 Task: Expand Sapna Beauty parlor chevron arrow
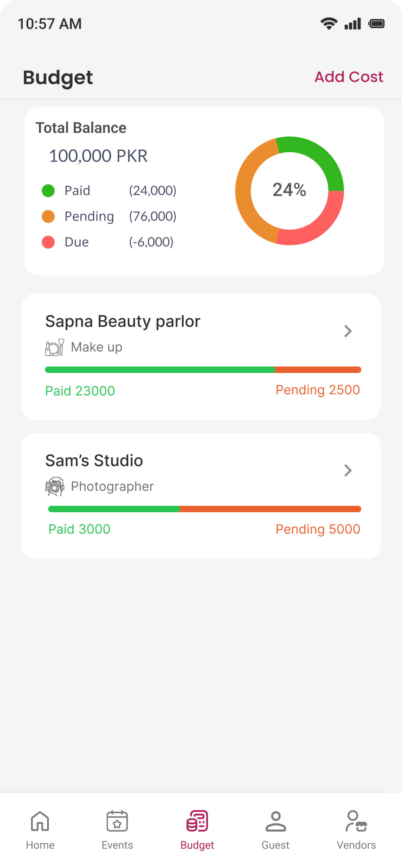click(348, 331)
